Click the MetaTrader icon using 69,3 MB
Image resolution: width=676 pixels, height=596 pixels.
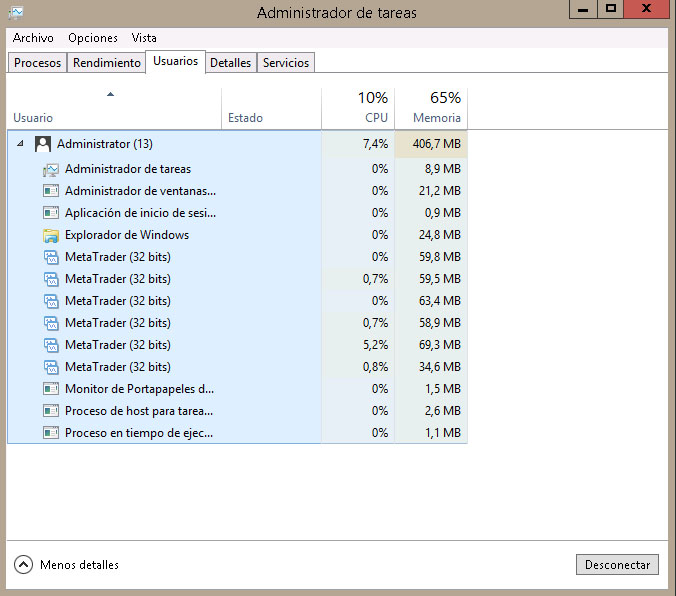pos(51,345)
